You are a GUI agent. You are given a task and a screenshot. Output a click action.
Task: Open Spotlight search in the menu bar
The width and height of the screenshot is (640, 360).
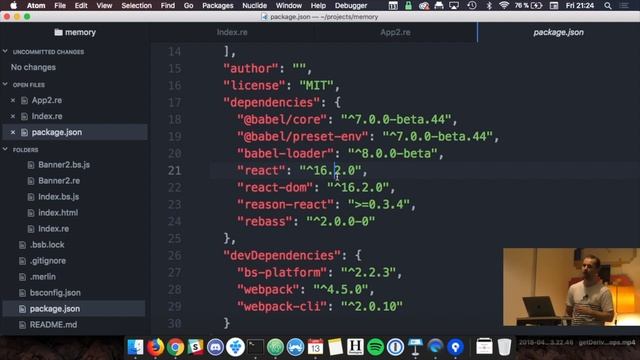click(608, 5)
